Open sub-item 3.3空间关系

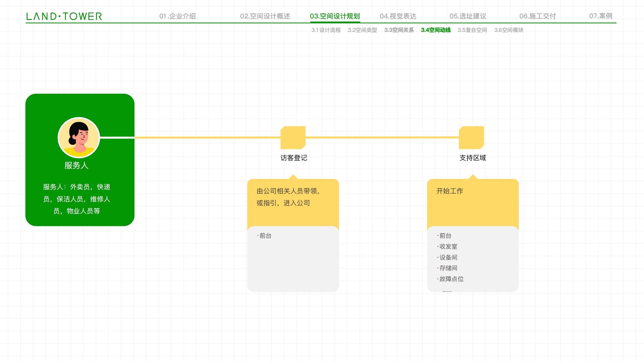[x=399, y=30]
